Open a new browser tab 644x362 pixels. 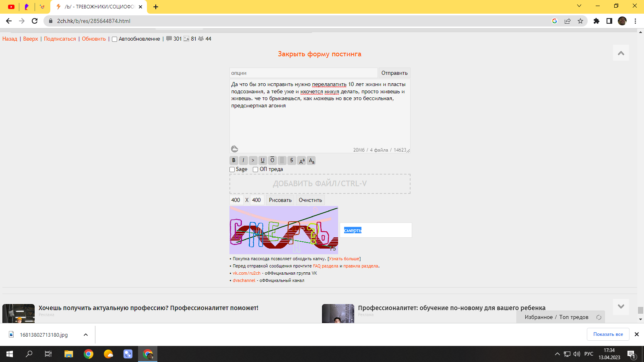pos(156,7)
